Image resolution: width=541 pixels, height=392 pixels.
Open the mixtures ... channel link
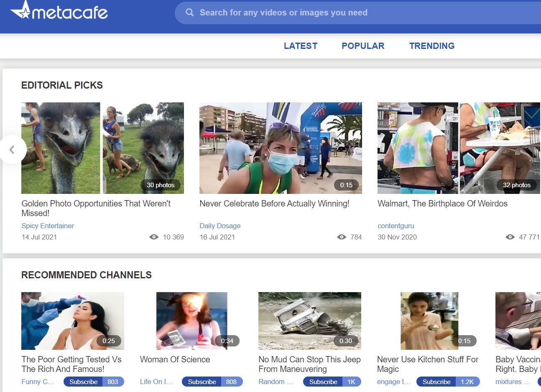[x=513, y=382]
